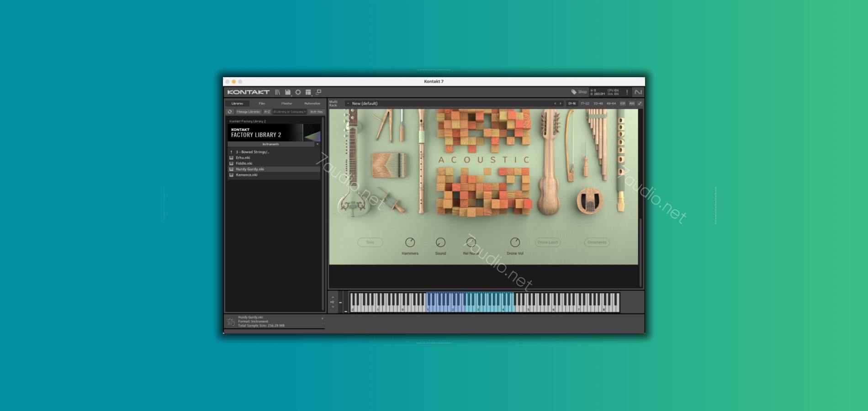This screenshot has width=868, height=411.
Task: Click keyboard octave shift down arrow
Action: 333,307
